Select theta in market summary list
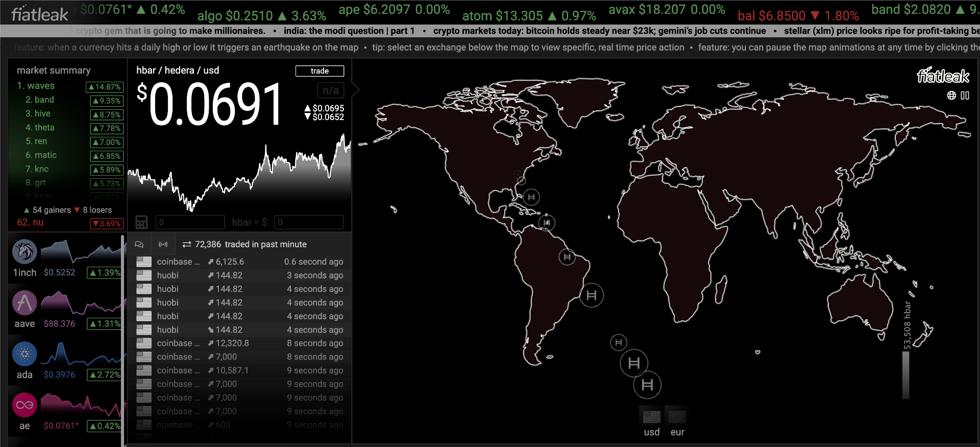This screenshot has width=980, height=447. click(44, 127)
